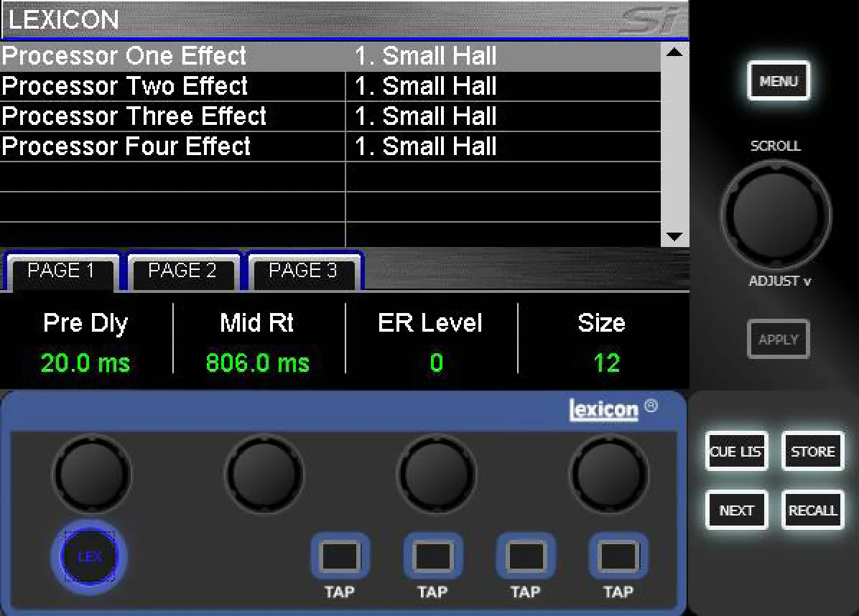Click Small Hall value for Processor Four
This screenshot has width=859, height=616.
click(426, 146)
